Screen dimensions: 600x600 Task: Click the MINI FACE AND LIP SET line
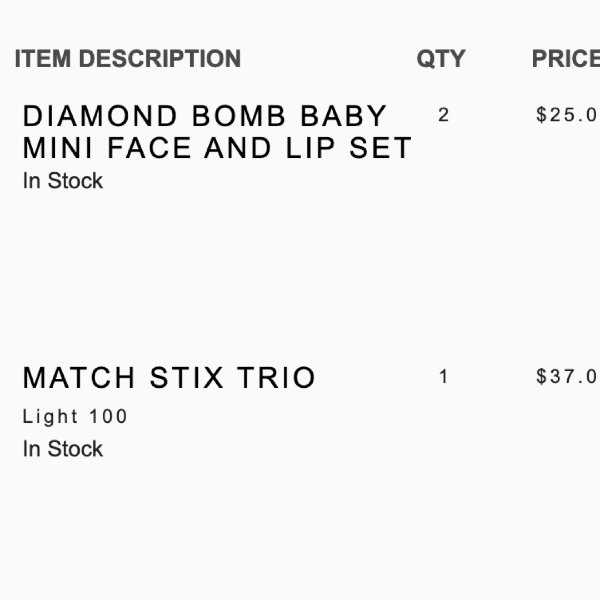tap(217, 148)
